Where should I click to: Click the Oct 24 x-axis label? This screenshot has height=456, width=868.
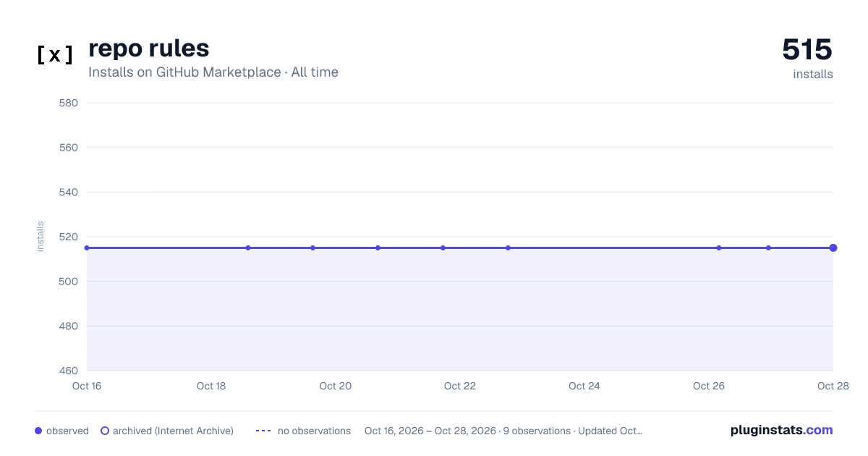click(x=584, y=386)
